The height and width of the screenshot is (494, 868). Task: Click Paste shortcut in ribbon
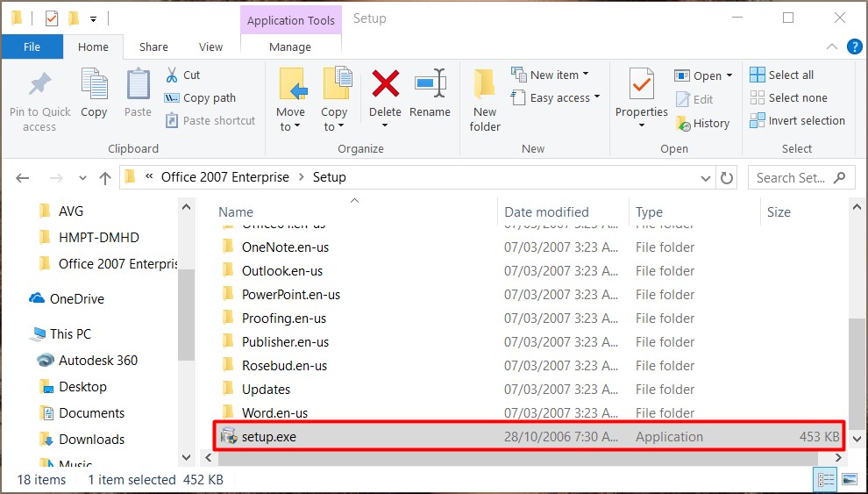click(x=210, y=121)
